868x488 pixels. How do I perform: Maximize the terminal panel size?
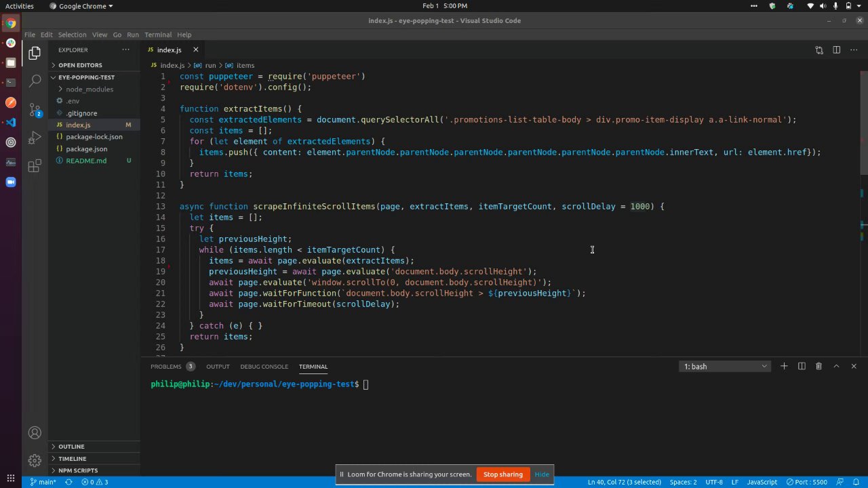(836, 366)
